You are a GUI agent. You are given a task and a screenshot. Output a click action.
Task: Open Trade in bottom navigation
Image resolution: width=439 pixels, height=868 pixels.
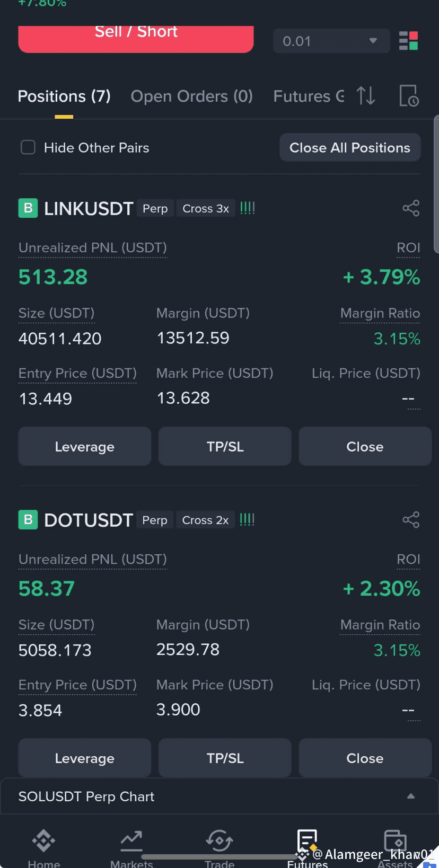click(219, 848)
